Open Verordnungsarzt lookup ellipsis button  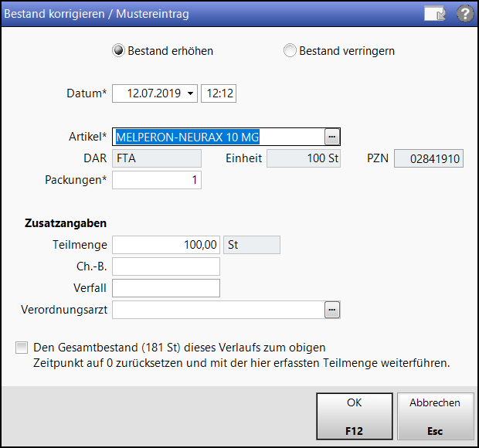[x=332, y=310]
